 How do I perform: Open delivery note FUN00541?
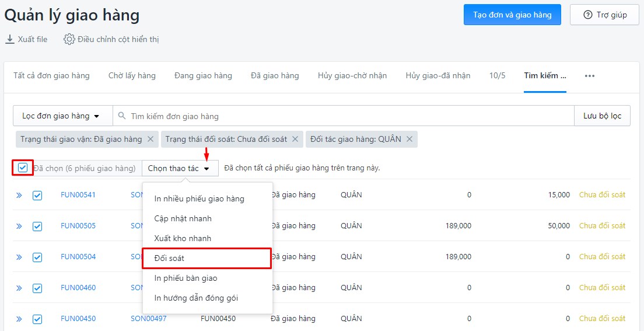point(78,195)
